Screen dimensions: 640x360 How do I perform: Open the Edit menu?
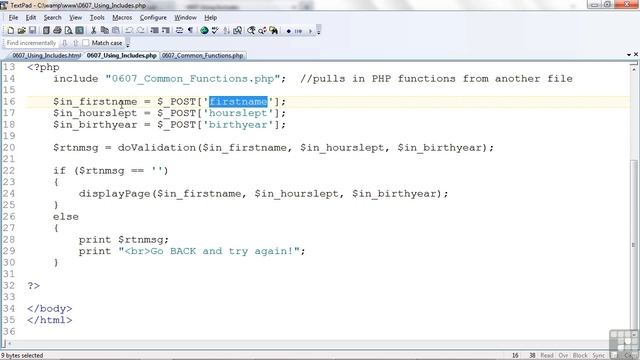[31, 18]
